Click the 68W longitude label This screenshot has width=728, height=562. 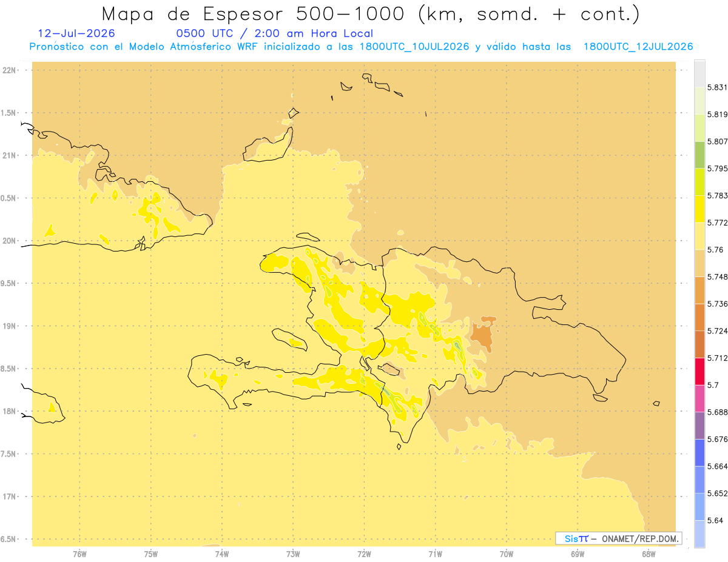(x=649, y=554)
